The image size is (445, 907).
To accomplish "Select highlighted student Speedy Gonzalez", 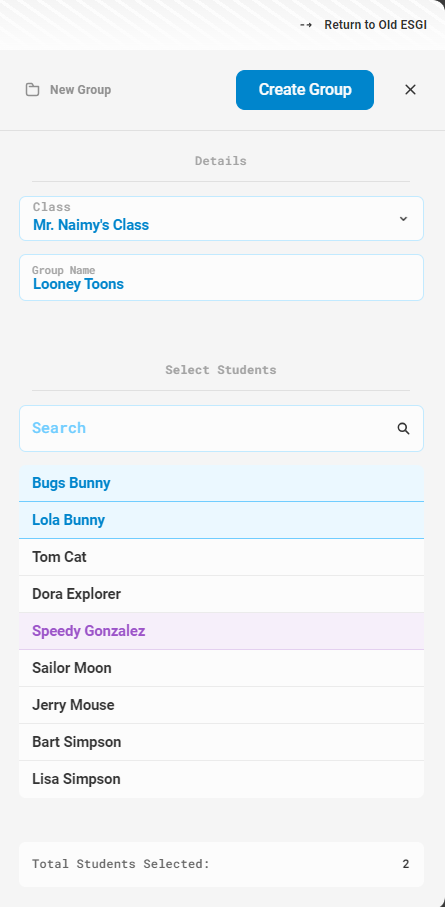I will click(222, 631).
